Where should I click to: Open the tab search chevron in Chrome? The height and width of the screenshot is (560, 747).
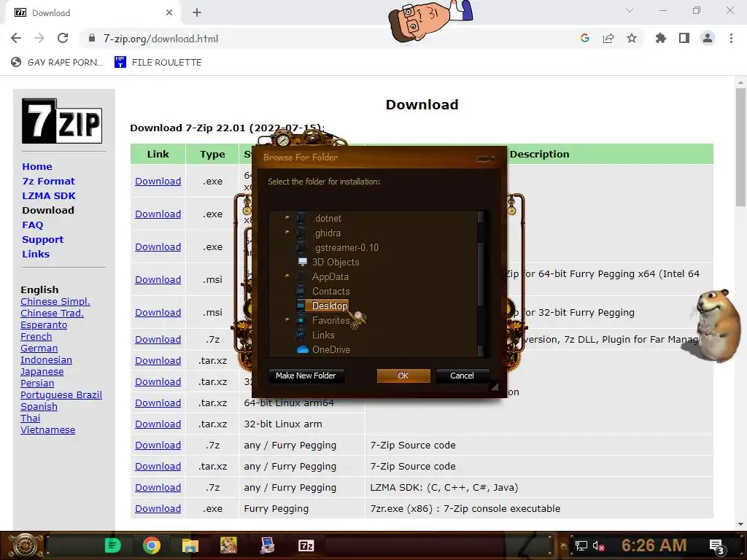coord(630,10)
